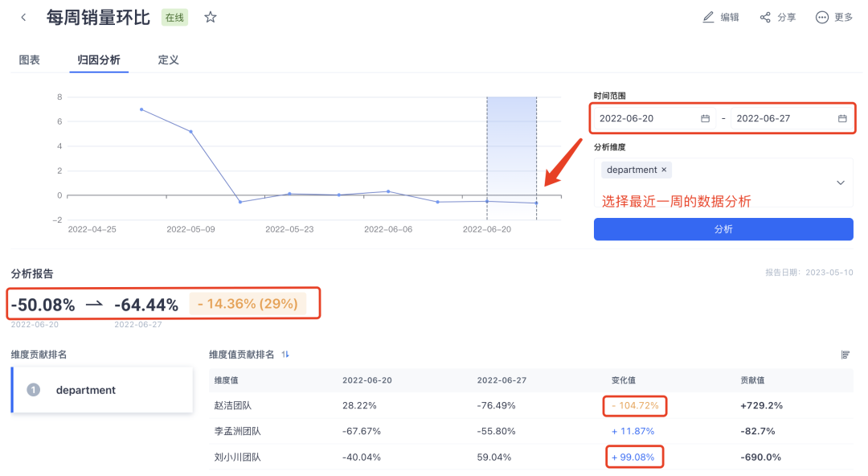Select the 归因分析 tab
This screenshot has height=476, width=868.
click(99, 60)
